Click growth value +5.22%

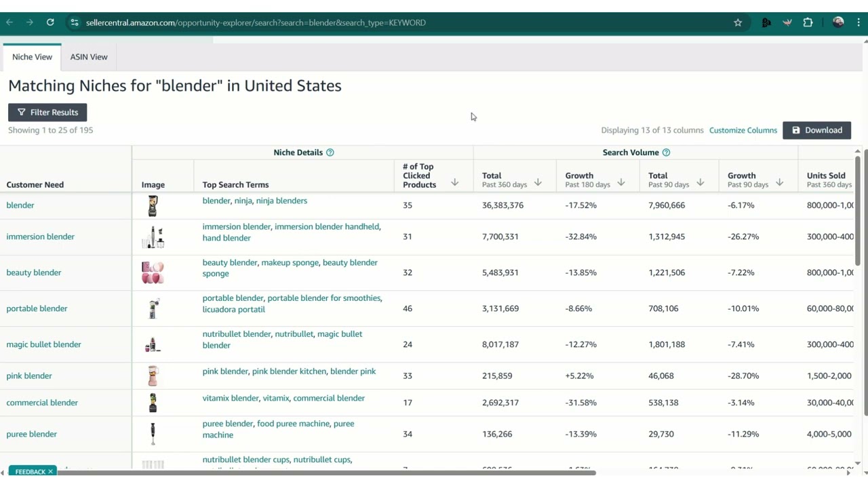click(x=579, y=375)
